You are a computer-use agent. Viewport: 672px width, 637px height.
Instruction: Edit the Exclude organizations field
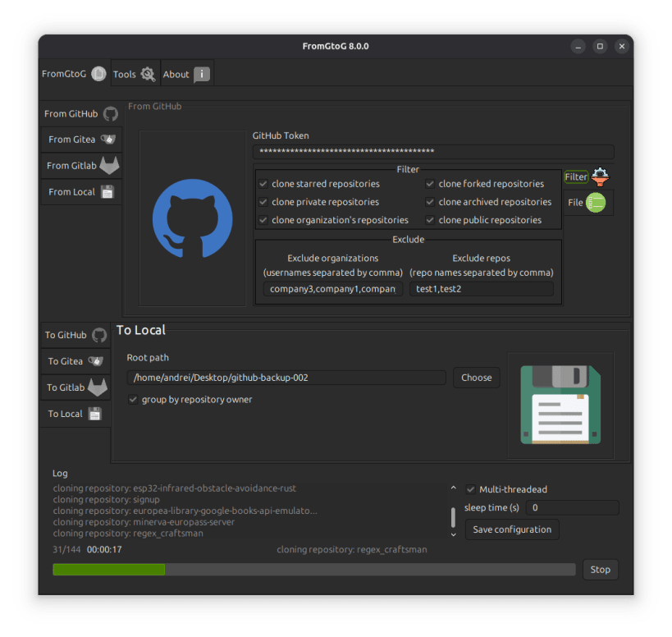click(x=333, y=288)
